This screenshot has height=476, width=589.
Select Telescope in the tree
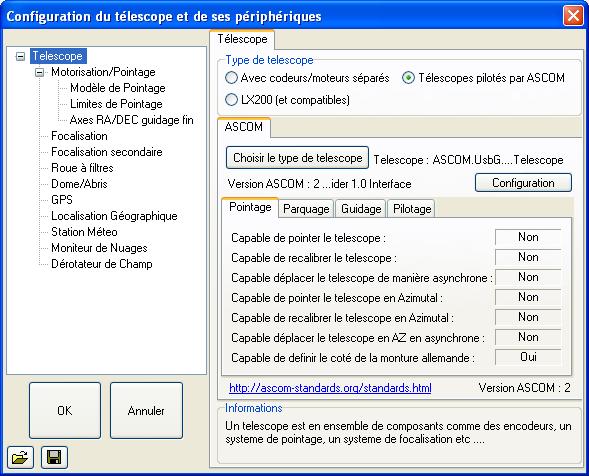point(58,56)
